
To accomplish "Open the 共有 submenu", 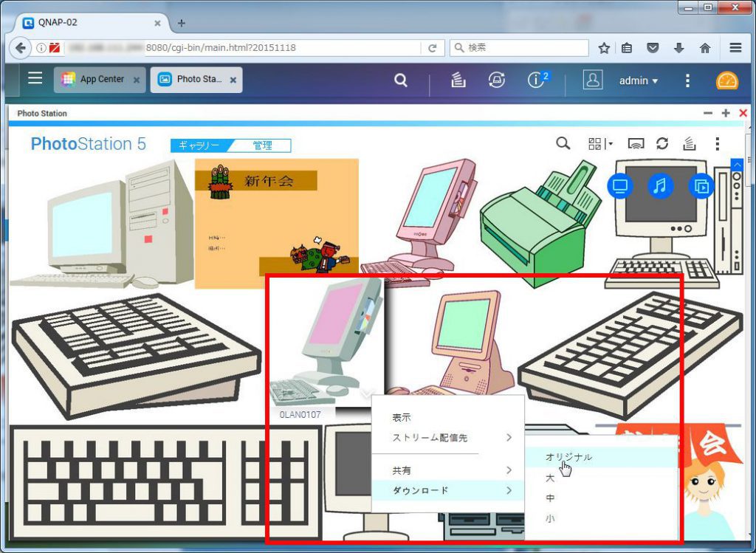I will point(448,470).
